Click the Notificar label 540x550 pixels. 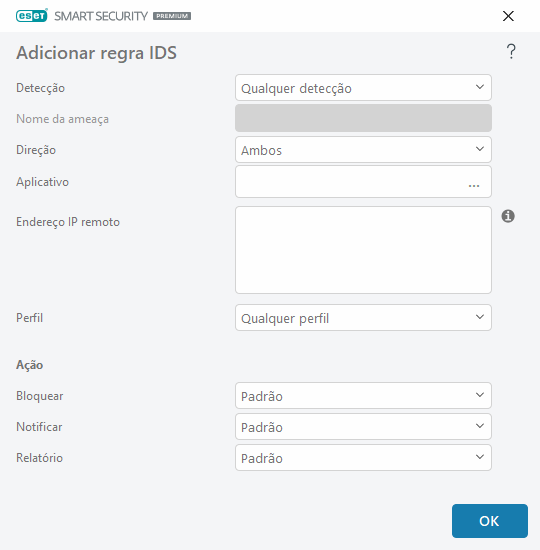[39, 427]
